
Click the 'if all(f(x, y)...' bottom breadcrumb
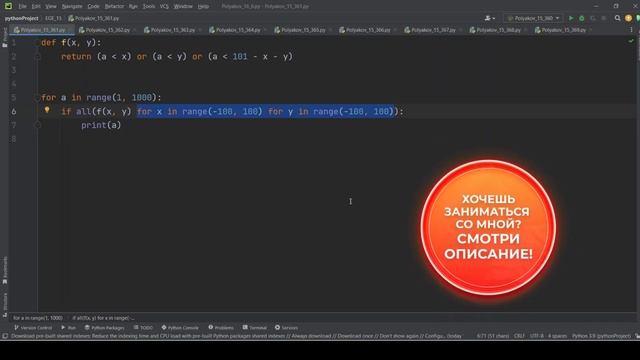coord(104,318)
